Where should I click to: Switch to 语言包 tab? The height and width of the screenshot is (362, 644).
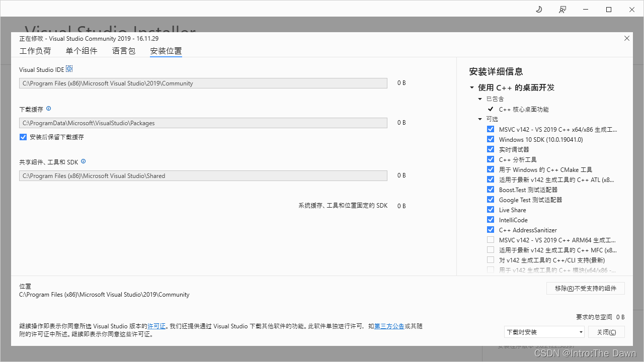124,51
